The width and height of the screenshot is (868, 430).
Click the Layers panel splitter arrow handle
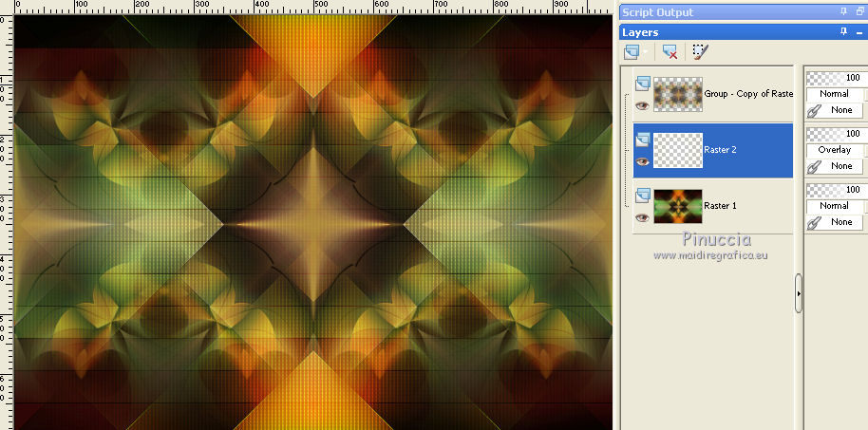799,293
